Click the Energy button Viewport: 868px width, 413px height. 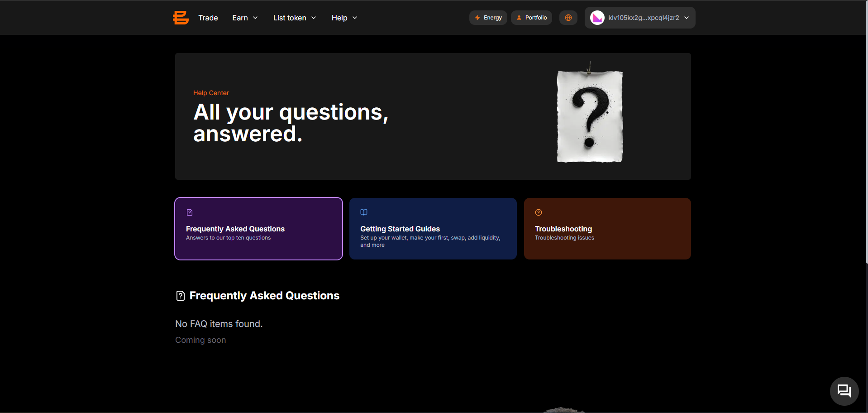tap(488, 18)
